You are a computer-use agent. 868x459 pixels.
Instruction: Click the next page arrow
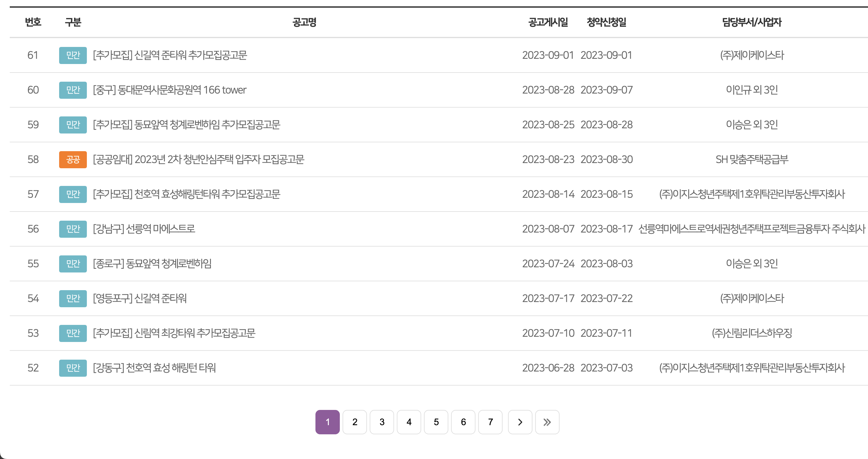[520, 422]
